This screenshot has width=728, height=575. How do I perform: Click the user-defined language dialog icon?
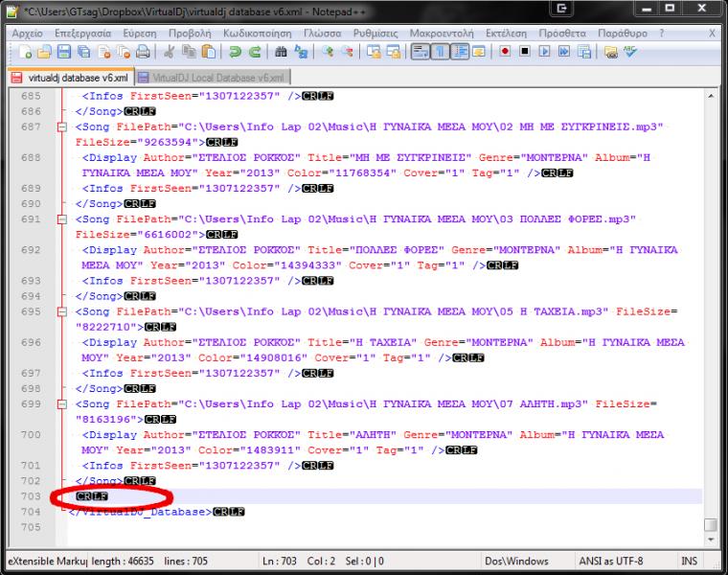pyautogui.click(x=479, y=52)
